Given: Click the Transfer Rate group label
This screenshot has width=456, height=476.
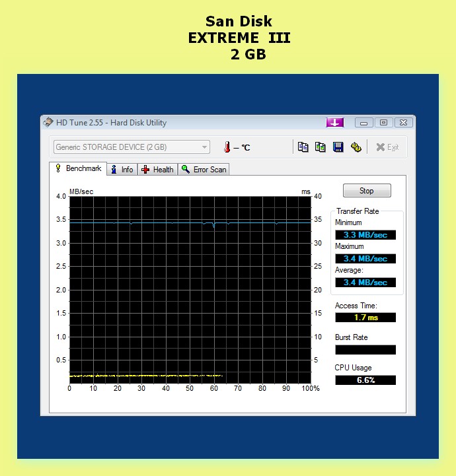Looking at the screenshot, I should [x=358, y=211].
